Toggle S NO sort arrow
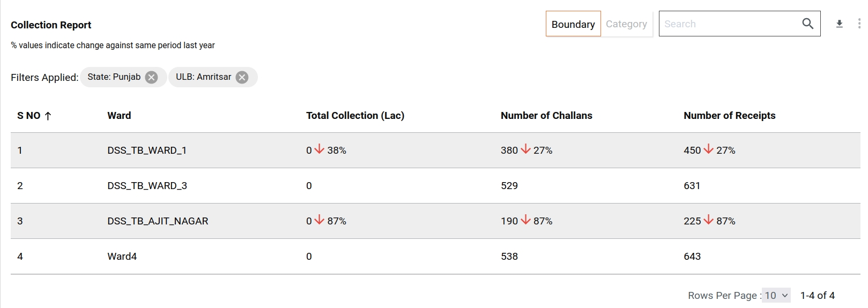This screenshot has height=308, width=868. 48,116
